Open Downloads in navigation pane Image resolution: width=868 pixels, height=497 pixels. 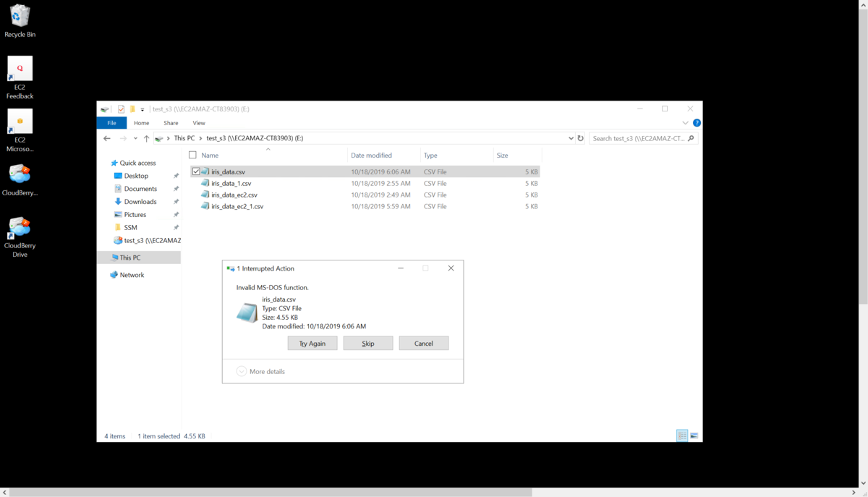coord(140,202)
